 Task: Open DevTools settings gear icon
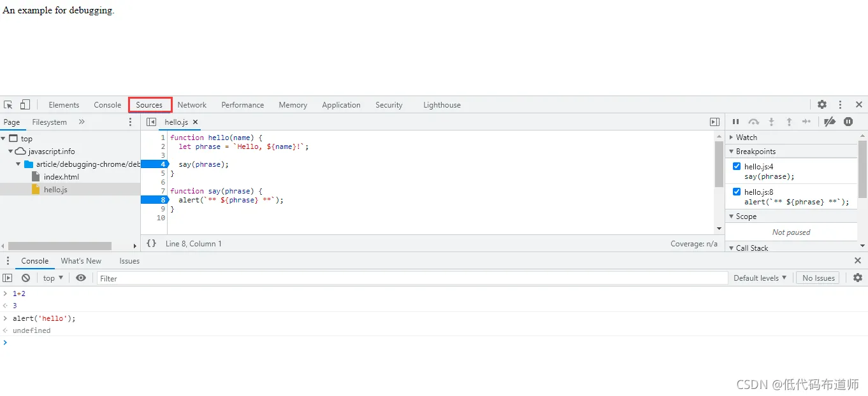(x=822, y=104)
